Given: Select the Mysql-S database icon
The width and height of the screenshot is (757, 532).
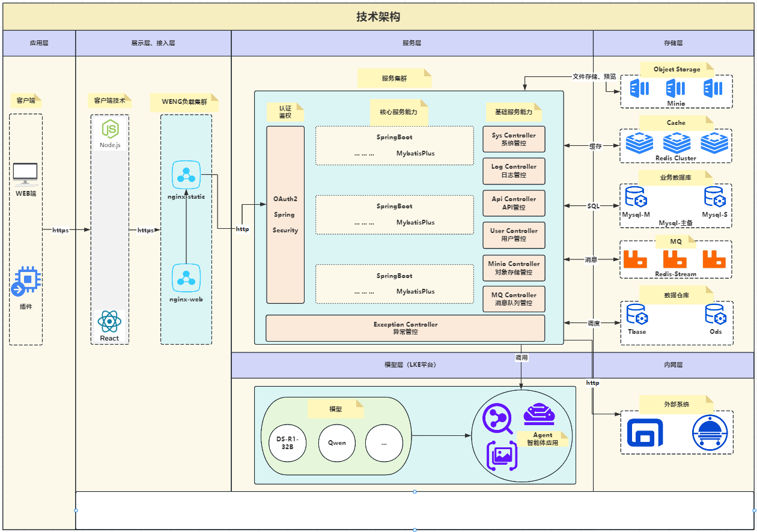Looking at the screenshot, I should [x=715, y=198].
